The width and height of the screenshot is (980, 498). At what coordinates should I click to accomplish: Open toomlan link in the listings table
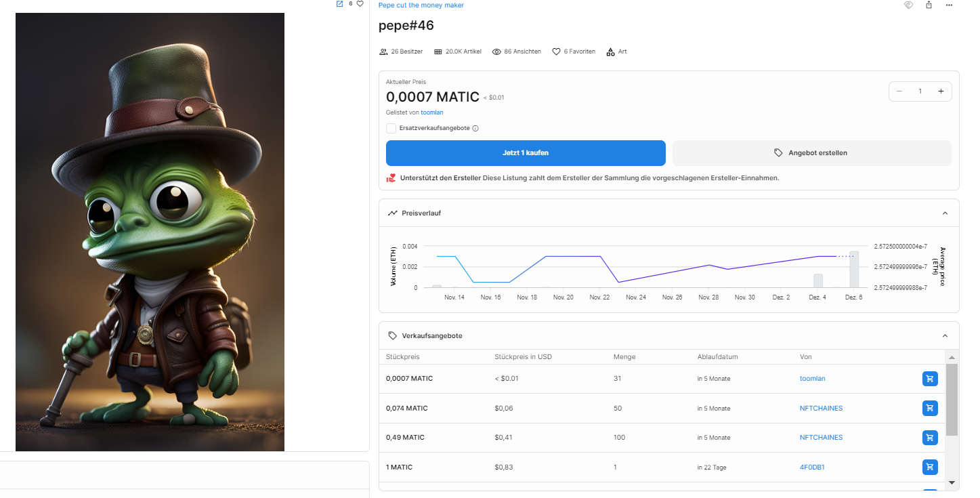[813, 379]
